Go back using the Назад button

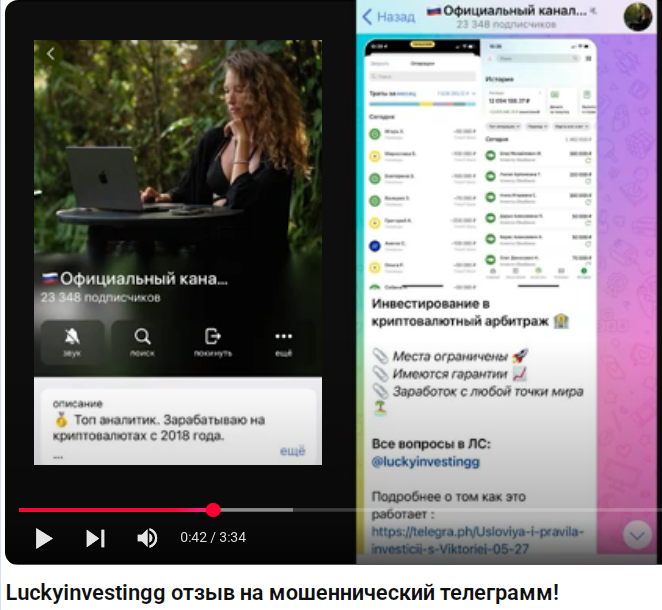coord(389,17)
